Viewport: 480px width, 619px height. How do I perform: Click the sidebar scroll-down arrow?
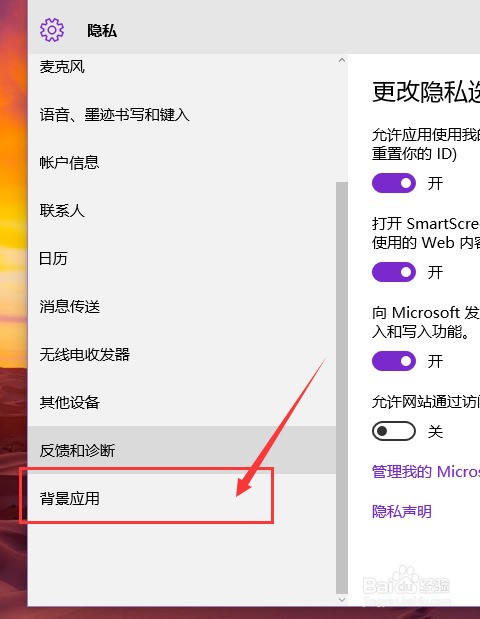pos(342,600)
